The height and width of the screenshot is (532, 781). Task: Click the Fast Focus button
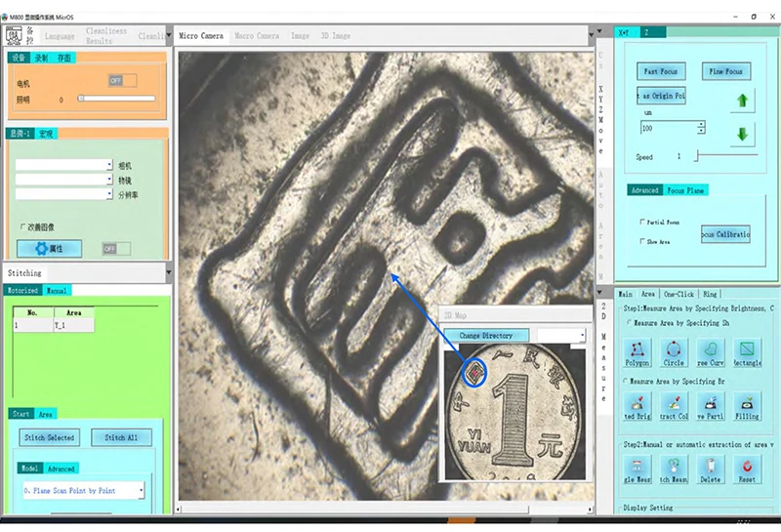click(662, 71)
